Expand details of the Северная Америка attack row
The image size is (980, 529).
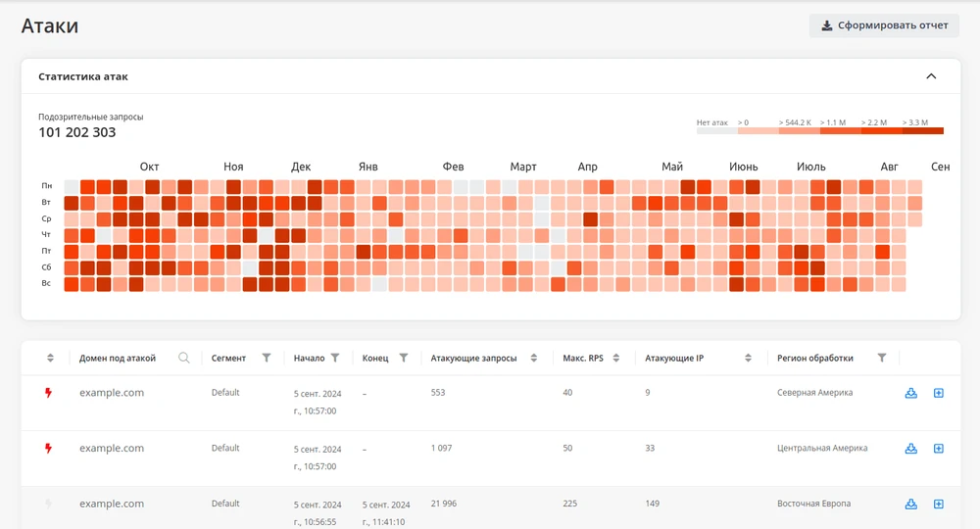(x=938, y=393)
